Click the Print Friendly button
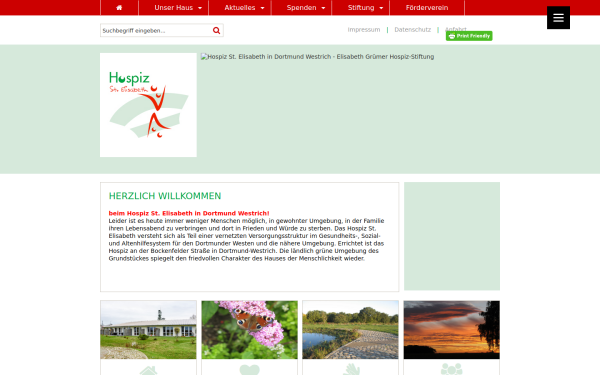Screen dimensions: 600x375 [469, 36]
